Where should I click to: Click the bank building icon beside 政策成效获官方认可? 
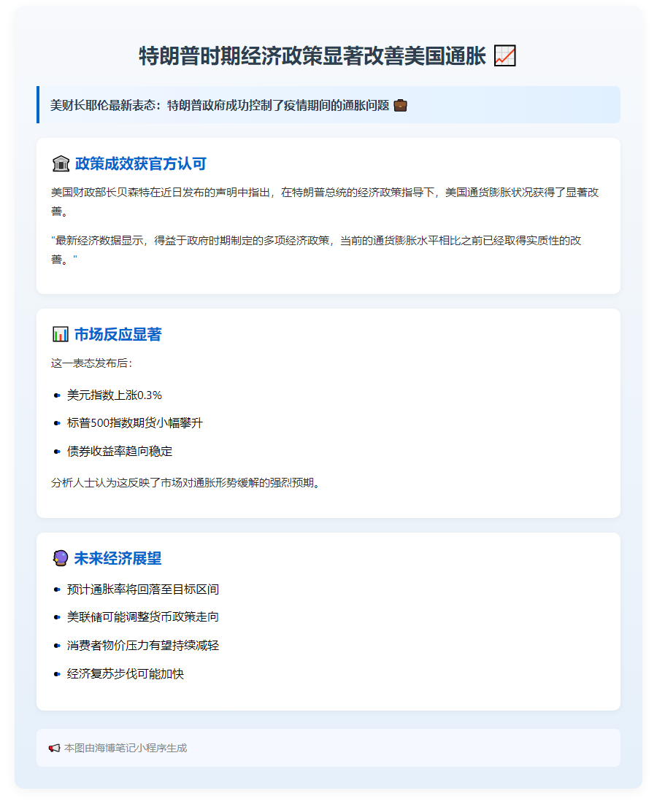pyautogui.click(x=61, y=164)
